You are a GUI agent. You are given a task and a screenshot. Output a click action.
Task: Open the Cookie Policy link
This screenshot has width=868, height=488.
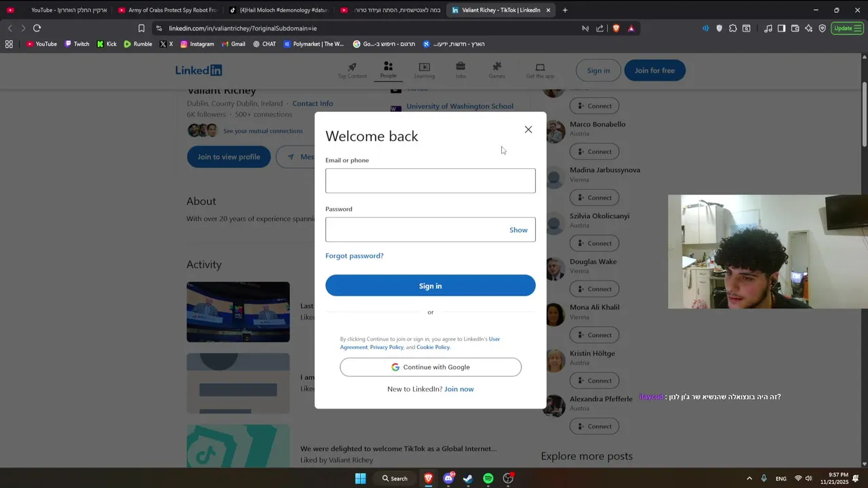pyautogui.click(x=433, y=347)
